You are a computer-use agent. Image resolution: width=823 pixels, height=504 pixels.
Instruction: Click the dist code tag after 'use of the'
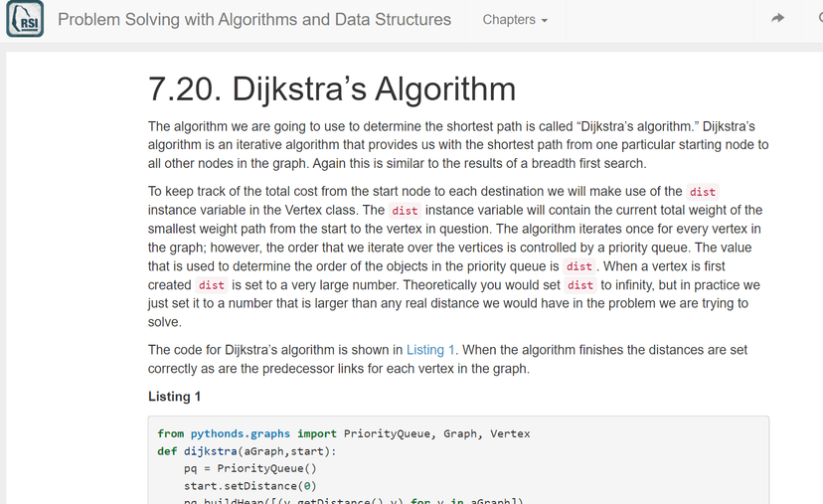(x=703, y=192)
